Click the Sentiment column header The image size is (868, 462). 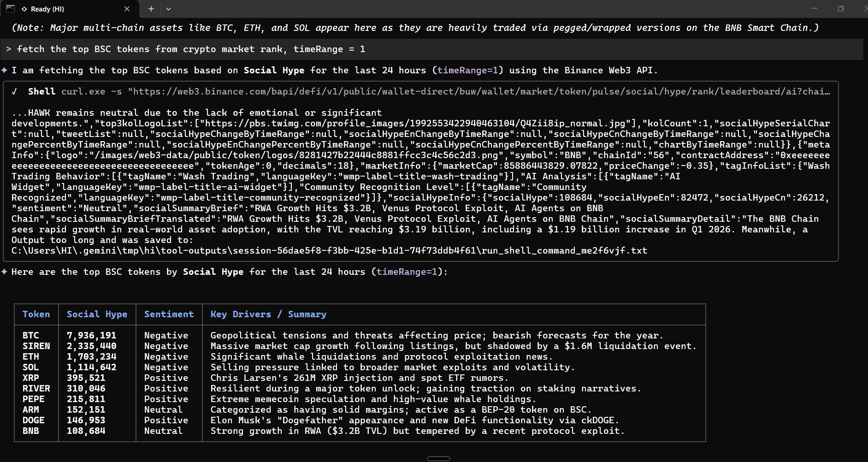tap(169, 314)
